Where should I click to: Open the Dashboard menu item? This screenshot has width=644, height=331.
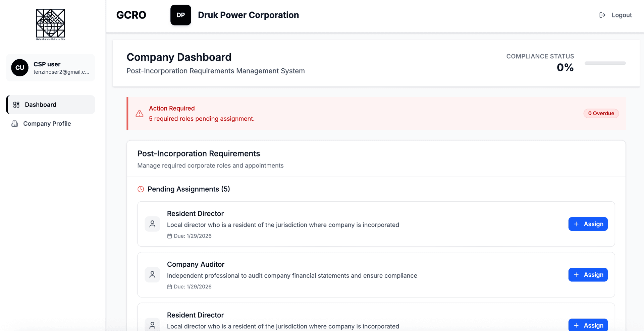[x=41, y=105]
